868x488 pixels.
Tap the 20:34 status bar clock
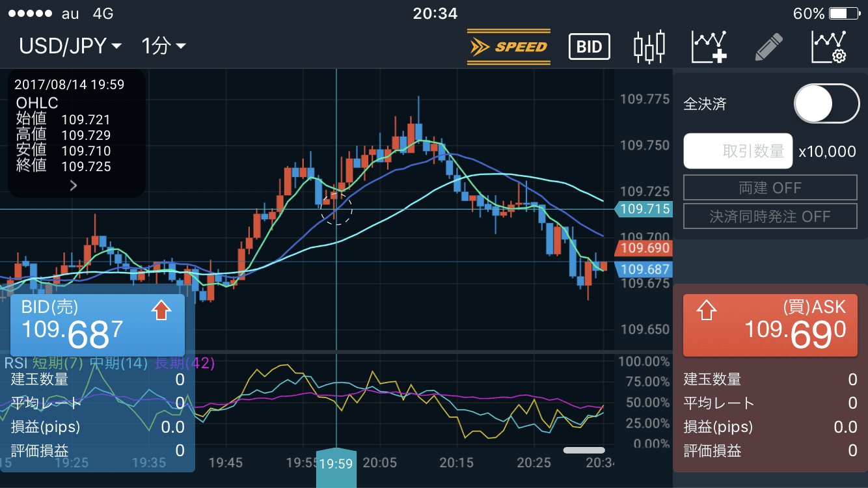435,13
